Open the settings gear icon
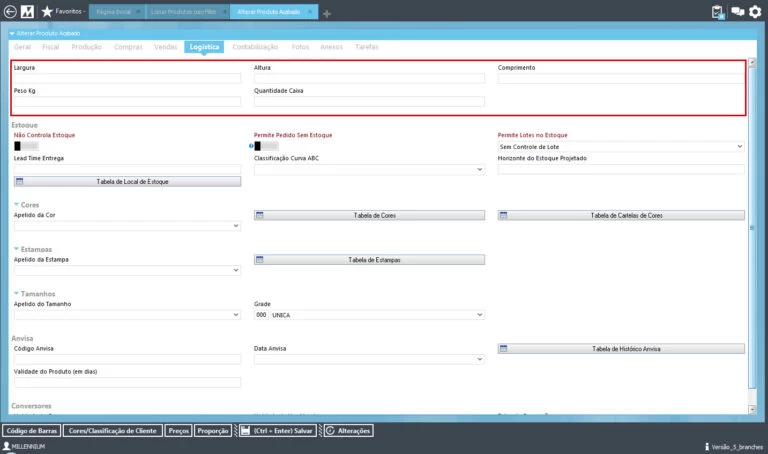The image size is (768, 454). pyautogui.click(x=756, y=12)
